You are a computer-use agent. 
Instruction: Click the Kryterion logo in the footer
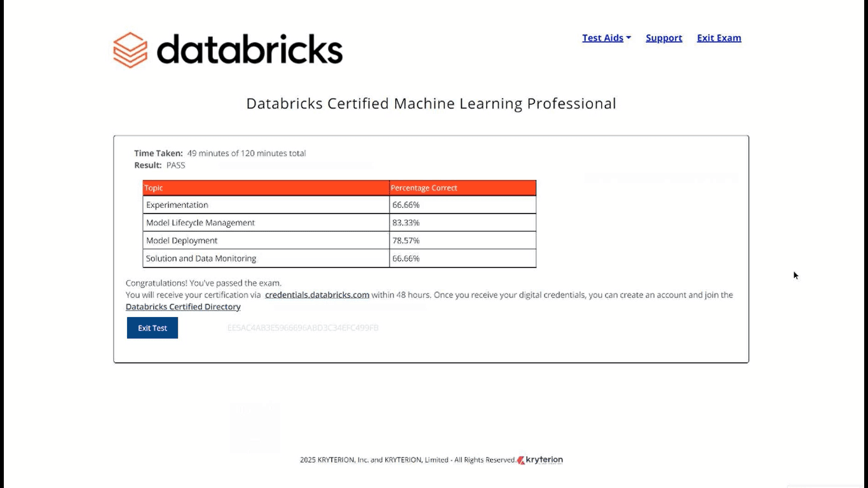coord(540,460)
